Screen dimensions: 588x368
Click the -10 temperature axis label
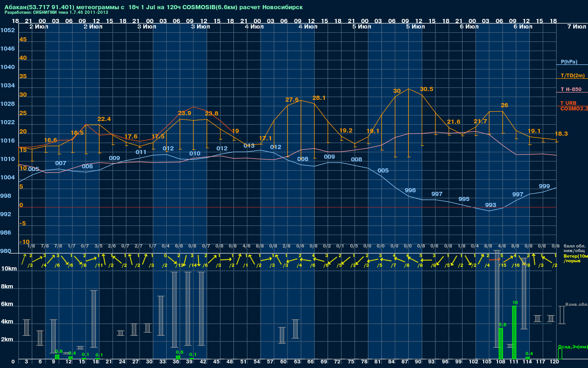24,242
